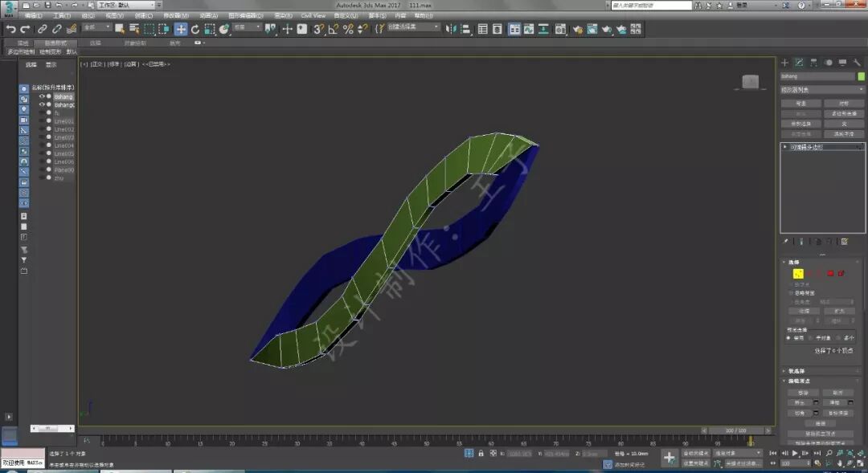Click the Use Pivot Point Center icon
This screenshot has width=868, height=473.
click(270, 29)
